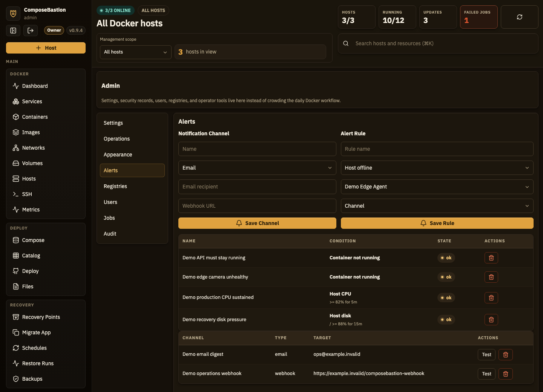Screen dimensions: 543x392
Task: Click the add Host button
Action: pos(46,48)
